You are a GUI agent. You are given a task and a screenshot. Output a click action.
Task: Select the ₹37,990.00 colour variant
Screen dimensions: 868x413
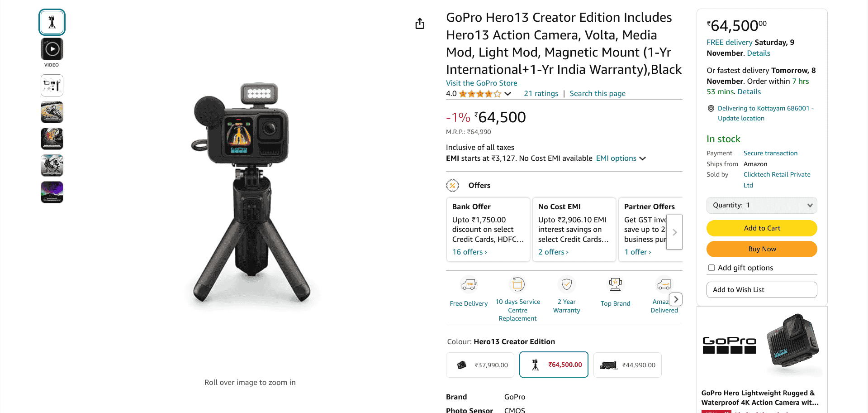coord(480,365)
